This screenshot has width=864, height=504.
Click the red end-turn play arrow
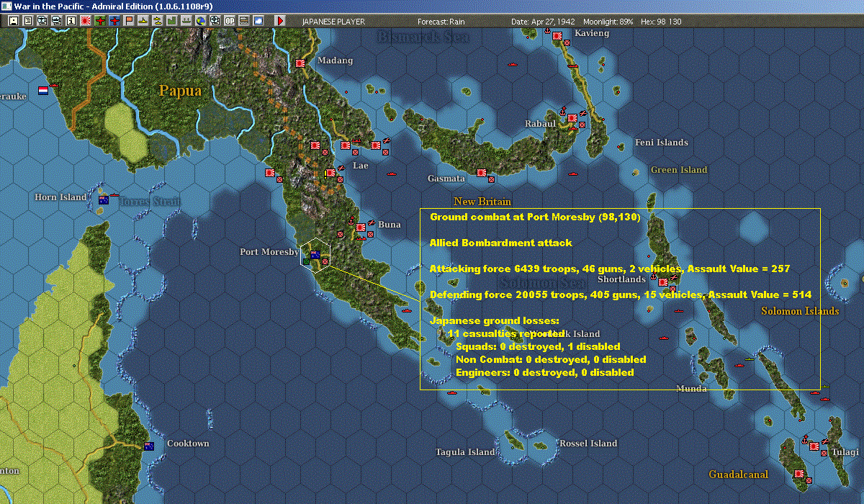click(x=280, y=21)
